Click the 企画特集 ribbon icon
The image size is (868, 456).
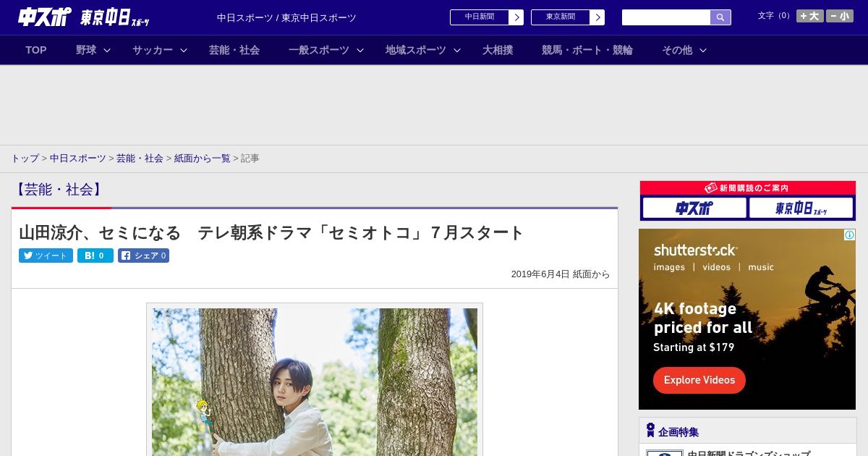point(650,431)
